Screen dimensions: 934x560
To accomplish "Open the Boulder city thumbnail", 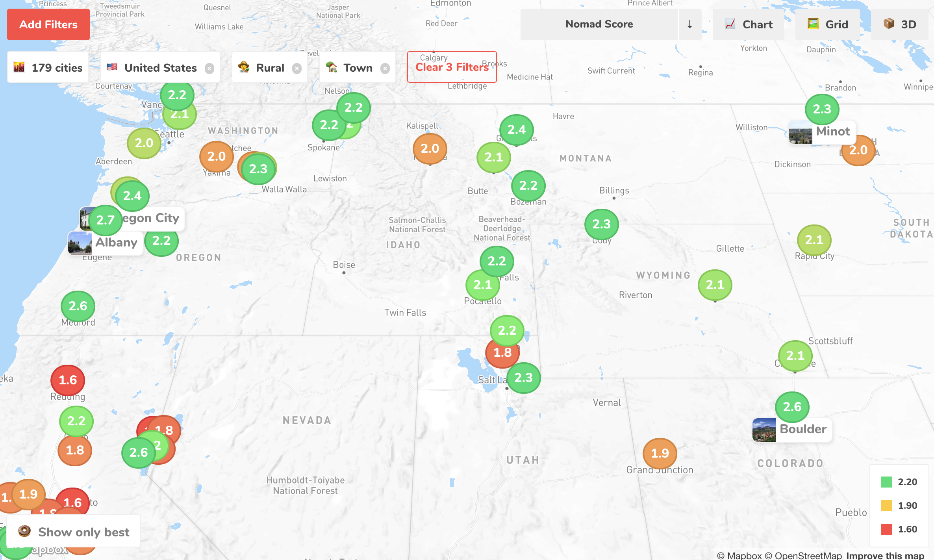I will (x=764, y=430).
